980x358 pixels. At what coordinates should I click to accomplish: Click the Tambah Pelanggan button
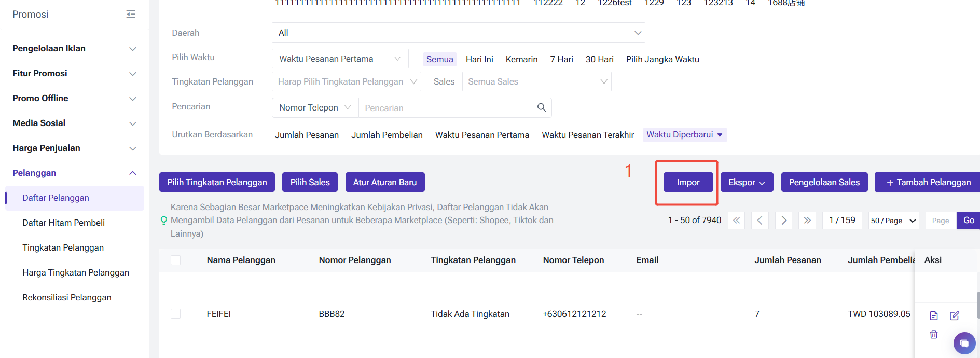tap(928, 182)
